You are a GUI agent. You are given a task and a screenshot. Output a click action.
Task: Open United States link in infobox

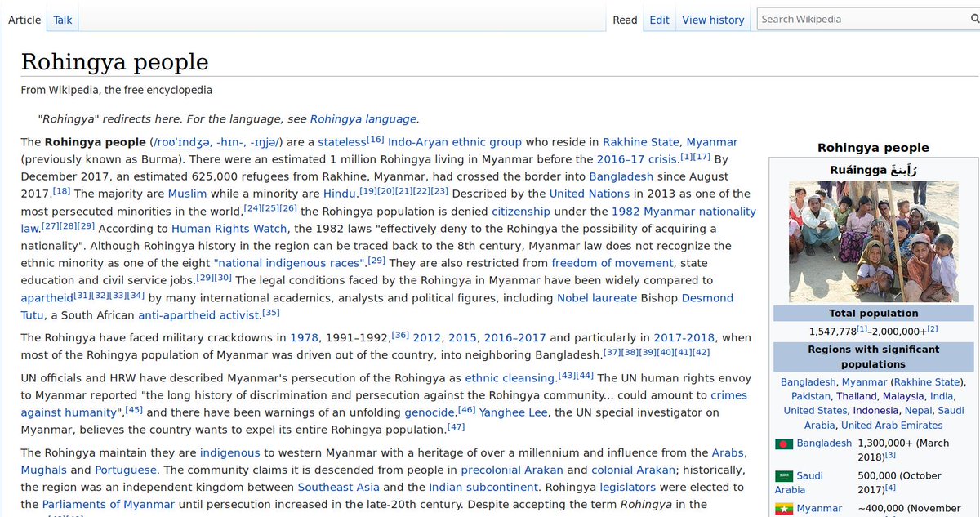coord(815,411)
